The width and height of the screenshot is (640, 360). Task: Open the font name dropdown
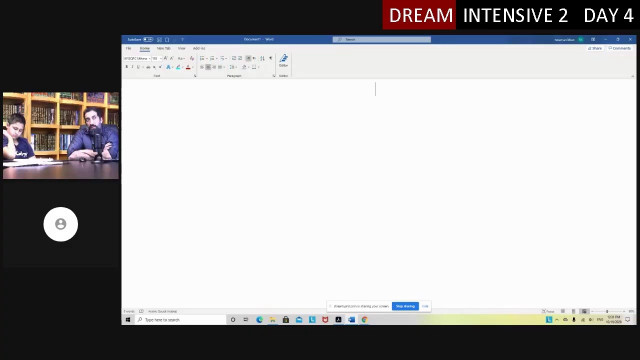[137, 58]
